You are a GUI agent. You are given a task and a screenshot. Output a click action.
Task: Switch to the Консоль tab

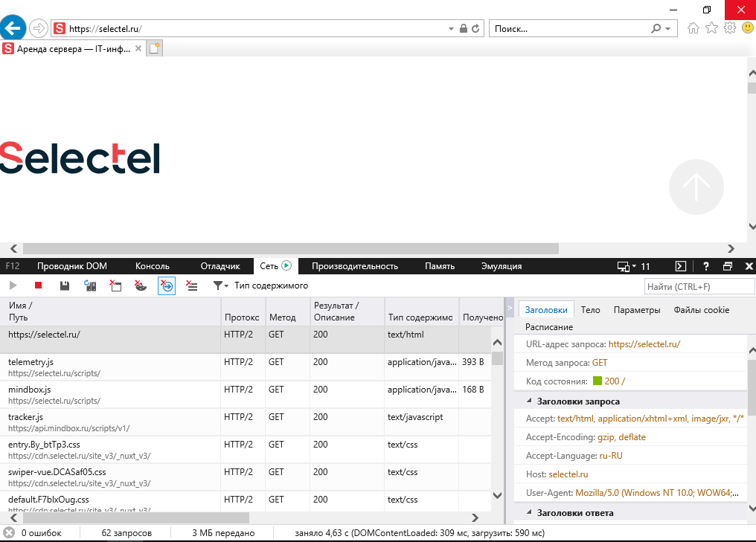[x=152, y=266]
